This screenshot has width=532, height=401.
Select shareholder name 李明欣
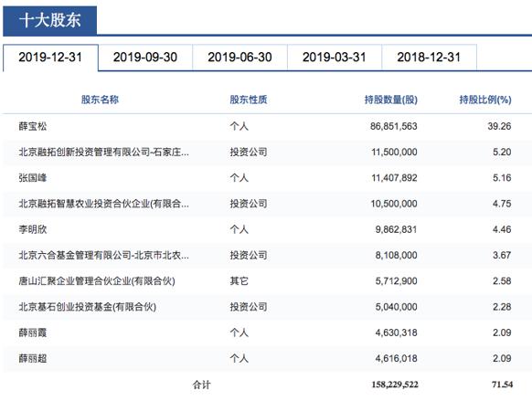tap(33, 229)
